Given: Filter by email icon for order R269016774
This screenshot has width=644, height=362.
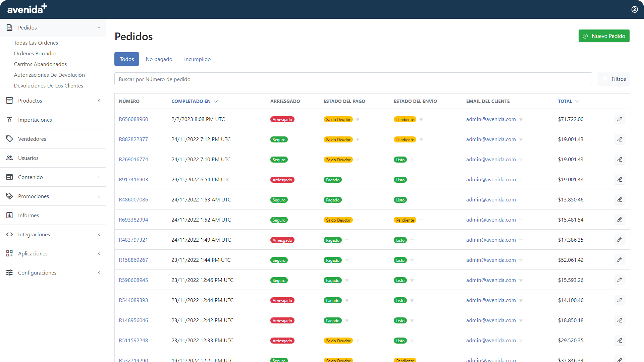Looking at the screenshot, I should (521, 160).
